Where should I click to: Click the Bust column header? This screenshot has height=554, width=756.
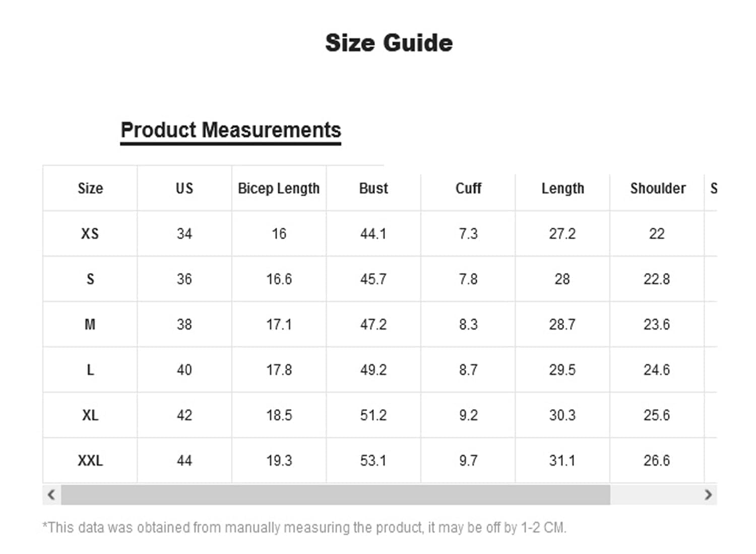pos(373,188)
